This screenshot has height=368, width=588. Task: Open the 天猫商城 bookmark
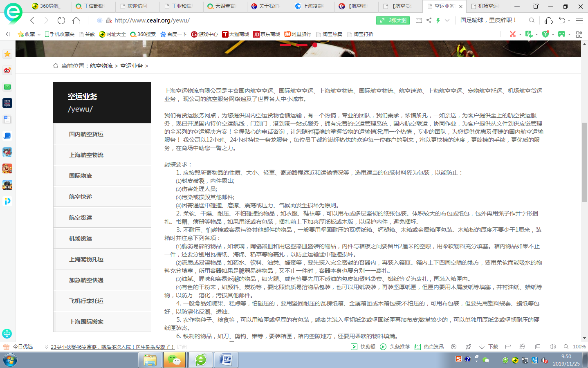tap(236, 34)
